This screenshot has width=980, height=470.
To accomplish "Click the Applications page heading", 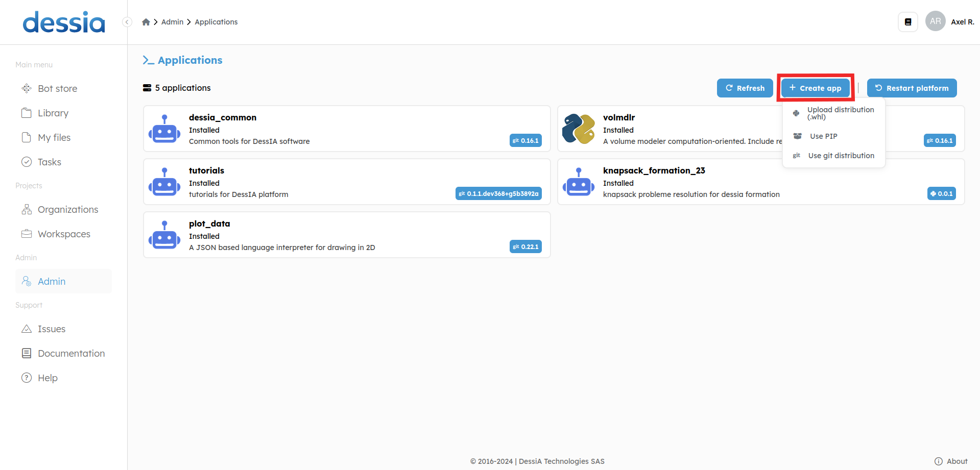I will coord(183,60).
